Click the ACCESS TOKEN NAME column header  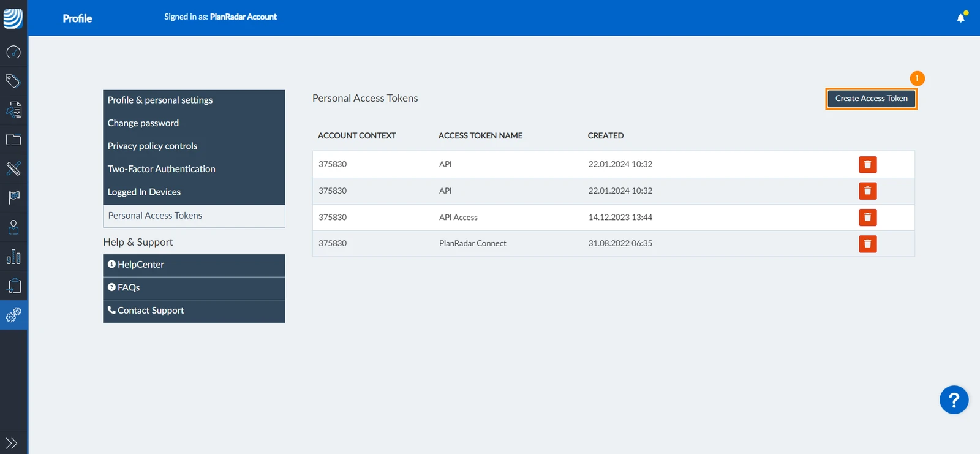tap(480, 136)
